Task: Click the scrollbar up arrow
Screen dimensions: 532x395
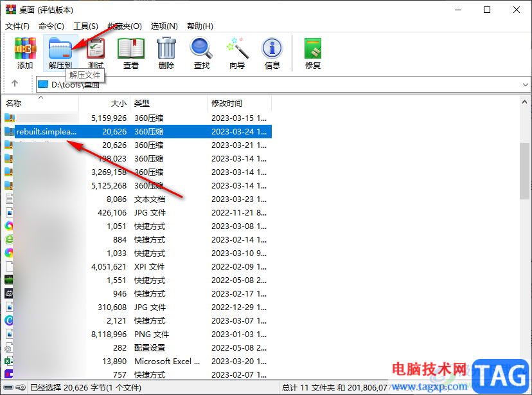Action: (x=524, y=102)
